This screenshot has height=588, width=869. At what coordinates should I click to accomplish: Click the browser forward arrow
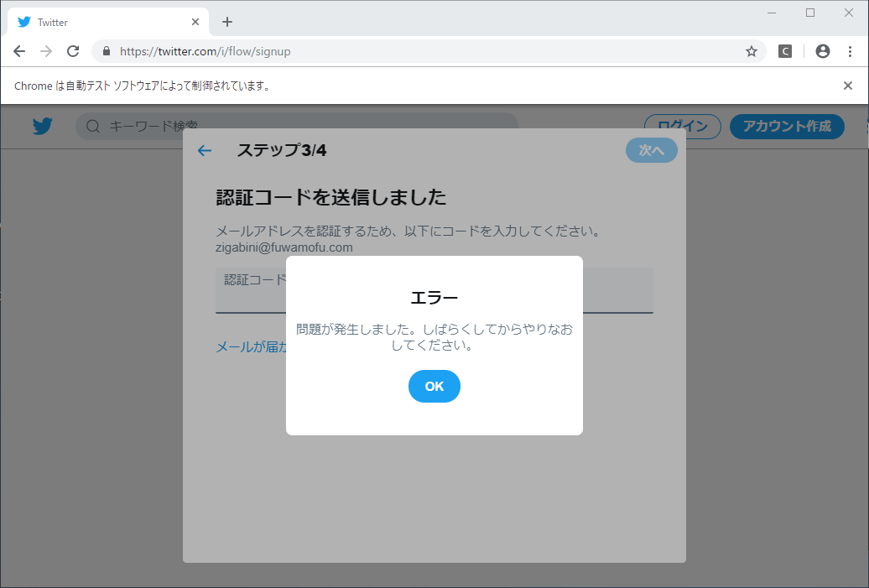46,51
